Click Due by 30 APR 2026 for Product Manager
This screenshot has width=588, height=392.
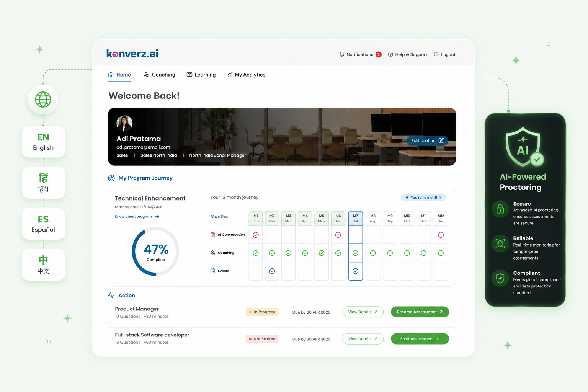click(311, 312)
